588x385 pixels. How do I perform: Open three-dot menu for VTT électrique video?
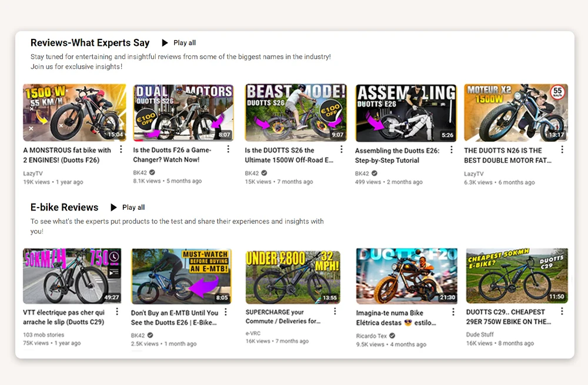click(117, 312)
